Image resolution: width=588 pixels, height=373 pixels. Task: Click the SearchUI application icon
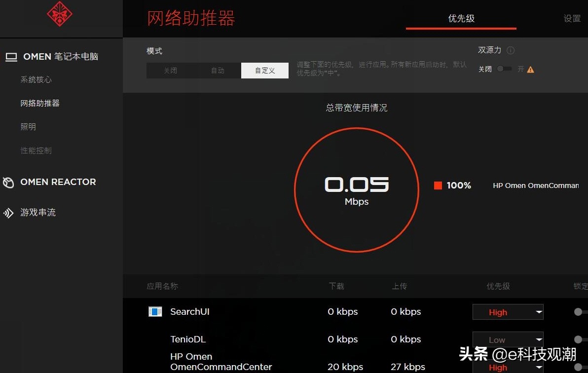point(155,311)
